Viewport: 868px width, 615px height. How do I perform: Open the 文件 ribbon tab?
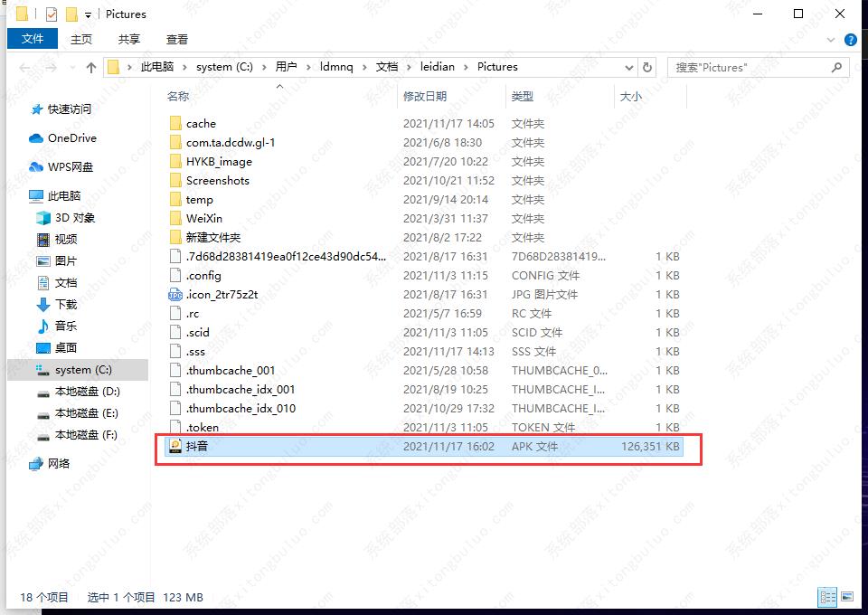(33, 39)
